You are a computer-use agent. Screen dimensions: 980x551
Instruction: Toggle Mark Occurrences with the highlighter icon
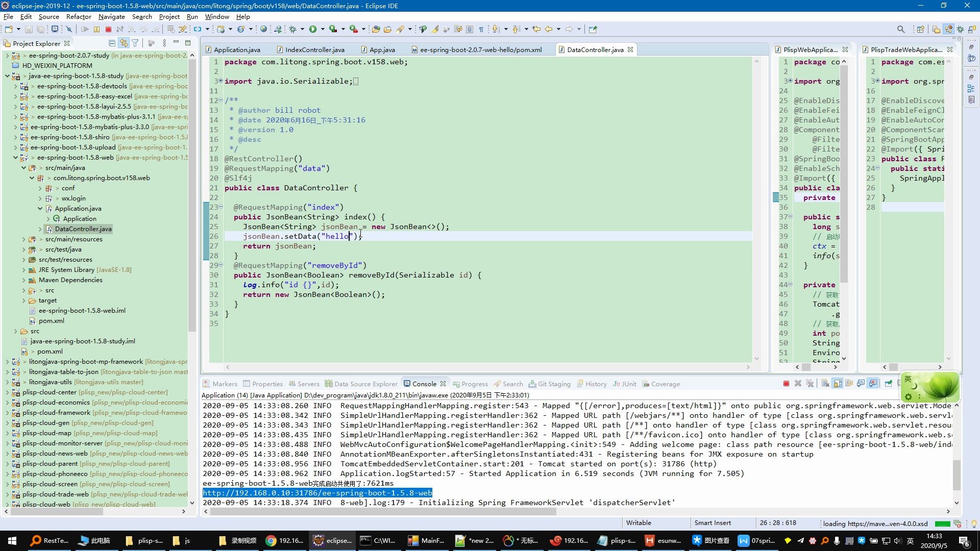pos(435,29)
